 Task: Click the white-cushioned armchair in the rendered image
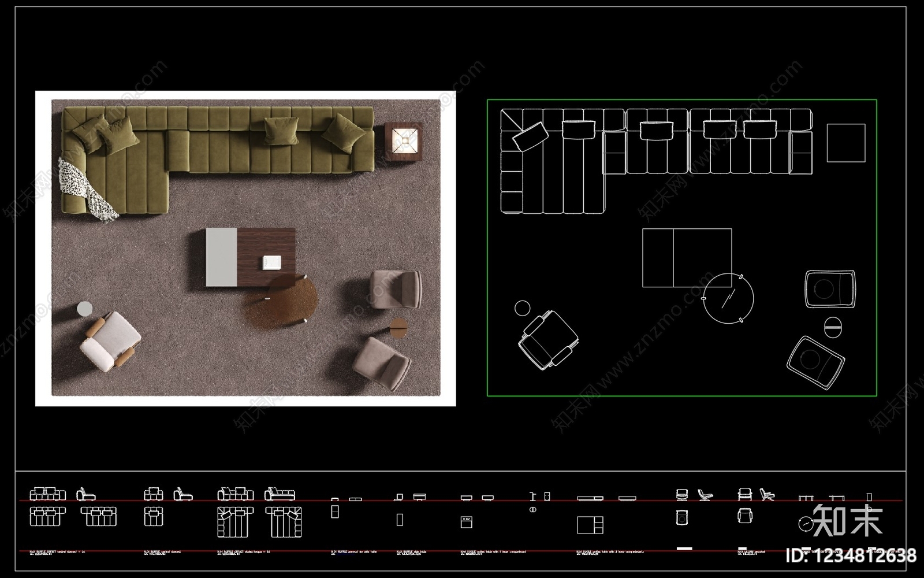(111, 341)
